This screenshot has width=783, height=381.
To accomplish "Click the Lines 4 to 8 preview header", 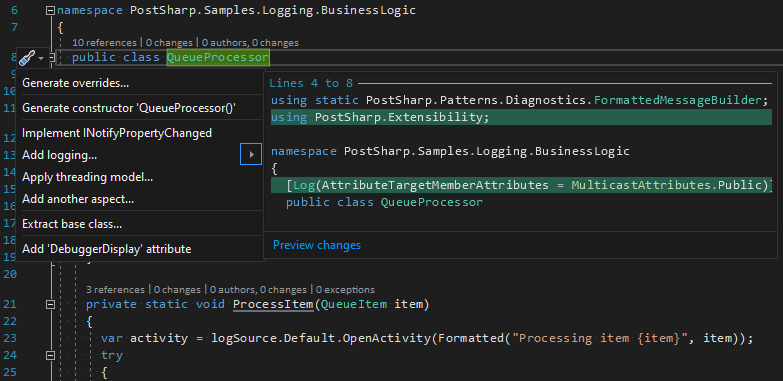I will [311, 83].
